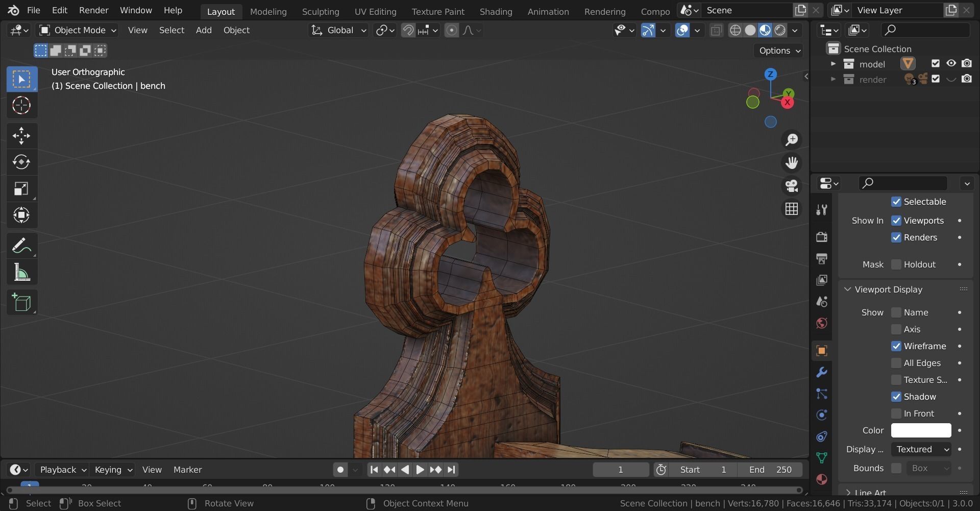Click the pan view hand icon

click(x=792, y=163)
